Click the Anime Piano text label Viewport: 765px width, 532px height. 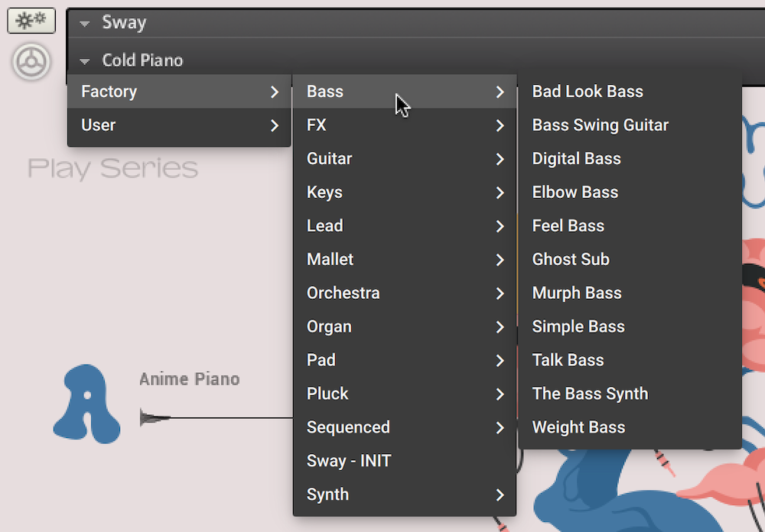190,378
